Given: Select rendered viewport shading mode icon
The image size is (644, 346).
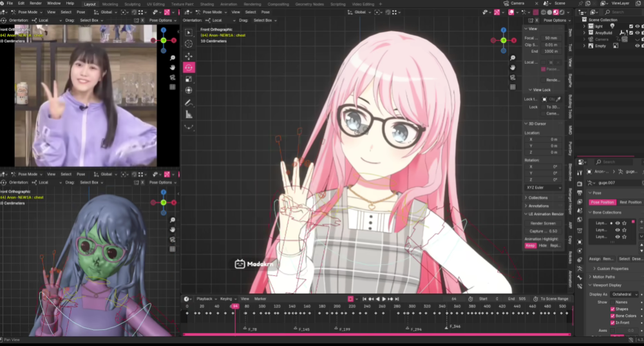Looking at the screenshot, I should (562, 12).
